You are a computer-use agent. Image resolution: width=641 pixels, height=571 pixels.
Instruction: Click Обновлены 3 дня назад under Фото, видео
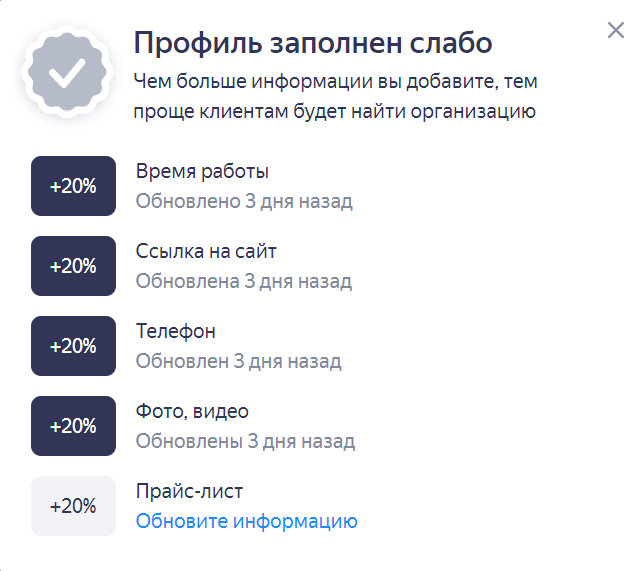[245, 441]
